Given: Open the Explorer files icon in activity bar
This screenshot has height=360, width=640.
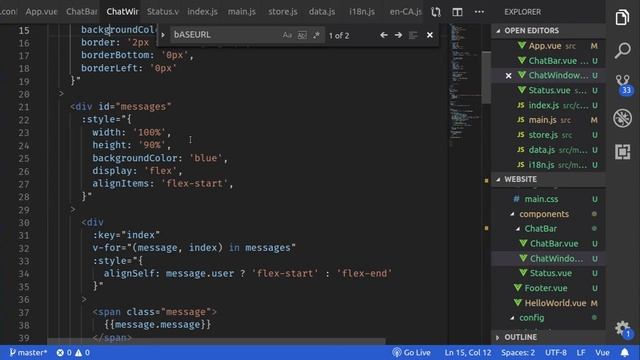Looking at the screenshot, I should coord(622,17).
